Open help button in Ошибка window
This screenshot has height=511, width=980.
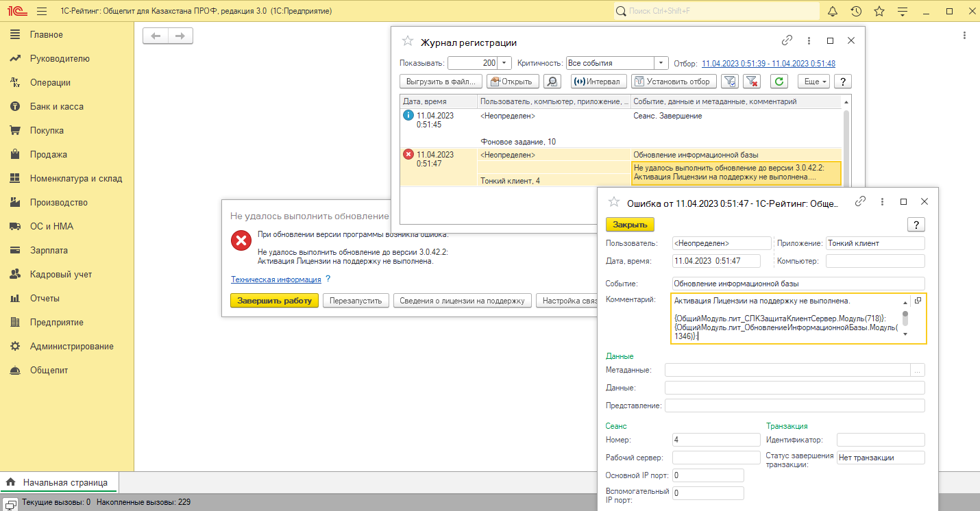(x=916, y=225)
